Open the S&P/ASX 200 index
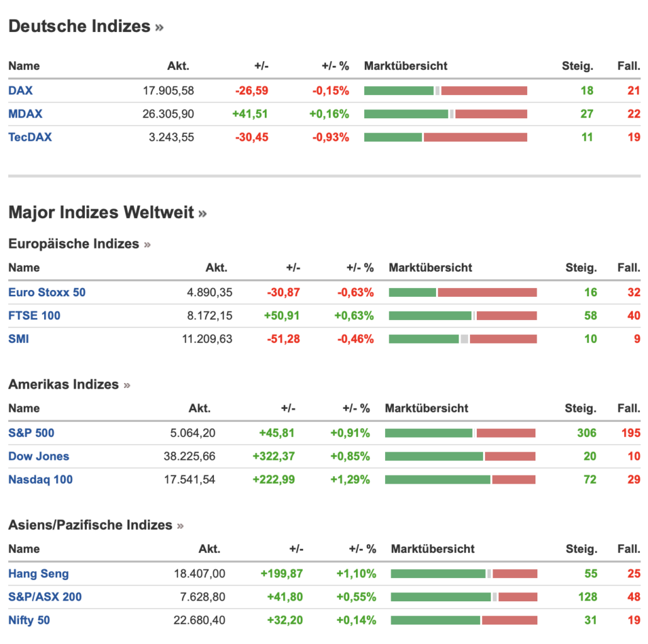This screenshot has width=648, height=644. (45, 597)
